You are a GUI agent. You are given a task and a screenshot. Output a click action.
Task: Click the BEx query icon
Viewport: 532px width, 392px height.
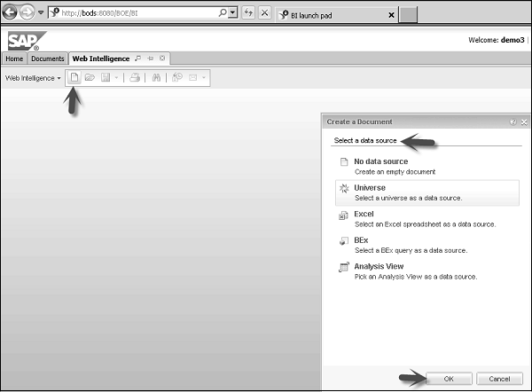tap(344, 241)
